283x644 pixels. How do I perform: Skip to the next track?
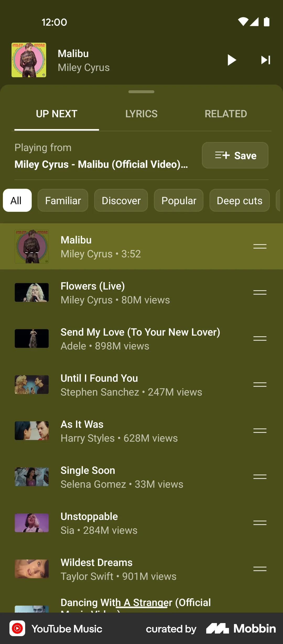click(266, 60)
